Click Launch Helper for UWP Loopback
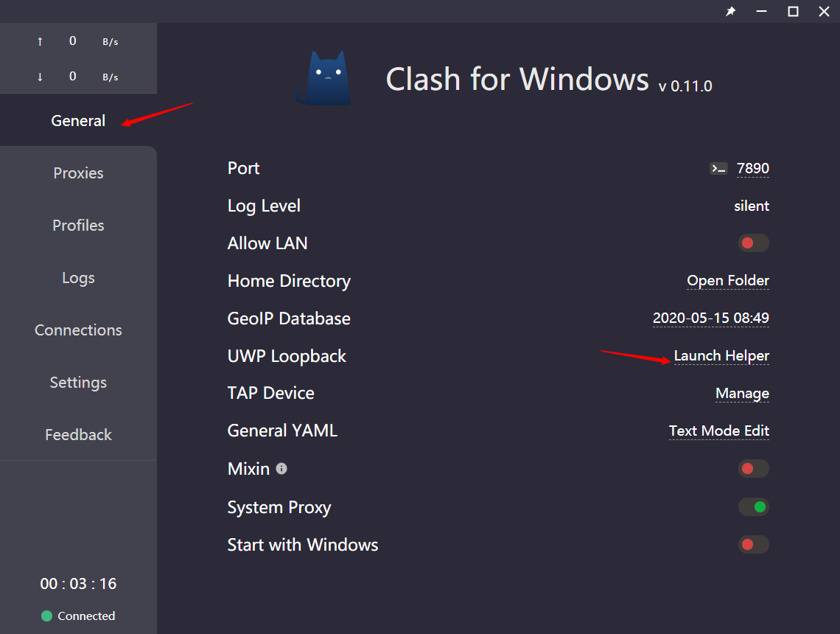This screenshot has width=840, height=634. tap(721, 356)
